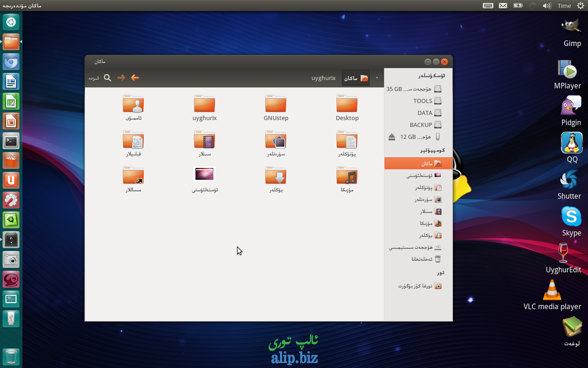Launch Chromium browser from the launcher
The image size is (588, 368).
[11, 62]
